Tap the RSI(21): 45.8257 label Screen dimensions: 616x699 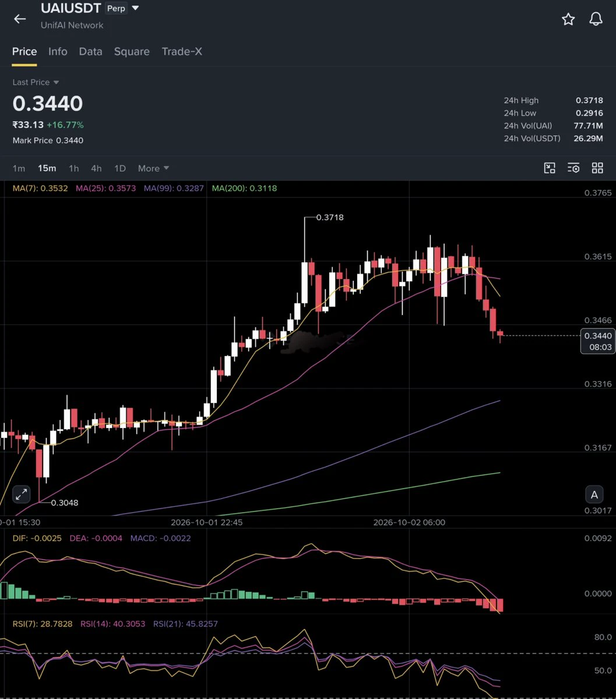click(x=185, y=624)
